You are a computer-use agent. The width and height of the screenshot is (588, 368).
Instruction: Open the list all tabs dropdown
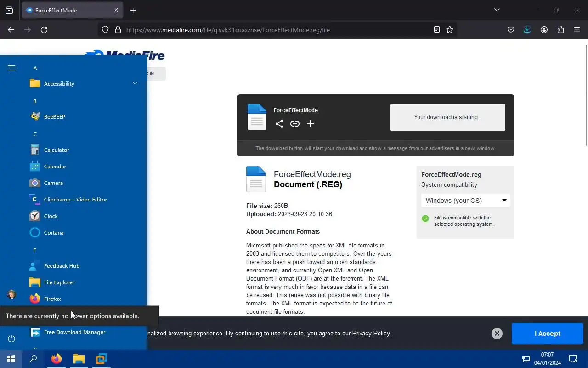tap(497, 10)
